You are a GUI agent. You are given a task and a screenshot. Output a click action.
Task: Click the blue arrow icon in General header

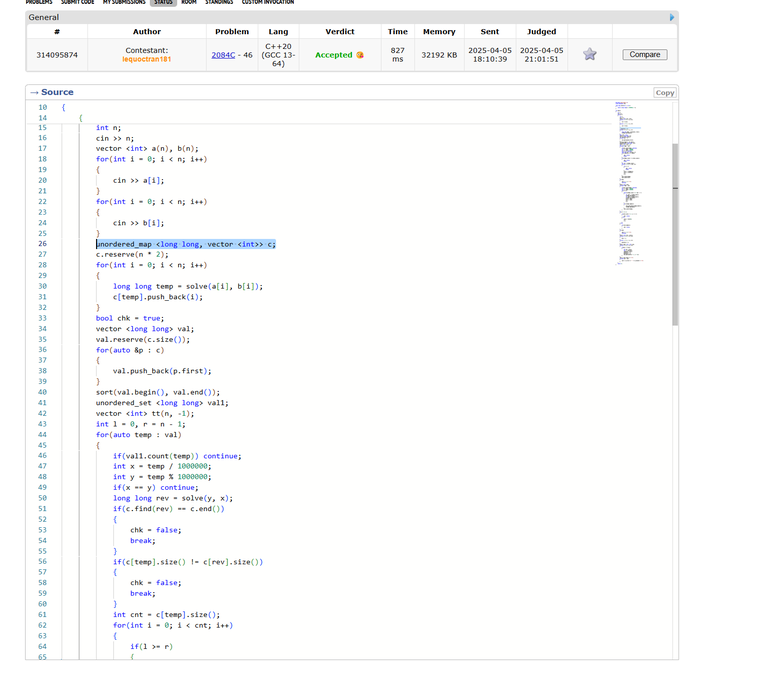pyautogui.click(x=671, y=17)
